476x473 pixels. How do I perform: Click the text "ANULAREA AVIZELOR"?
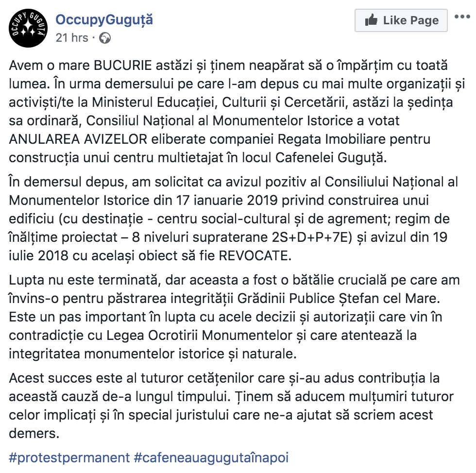coord(78,139)
